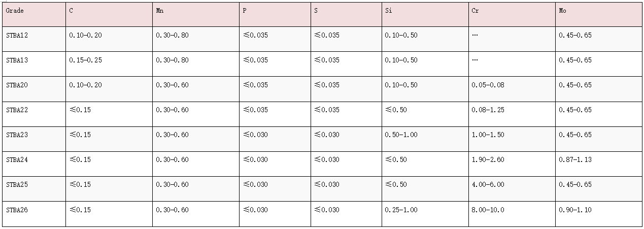Click the 4.00-6.00 chromium value

(488, 185)
